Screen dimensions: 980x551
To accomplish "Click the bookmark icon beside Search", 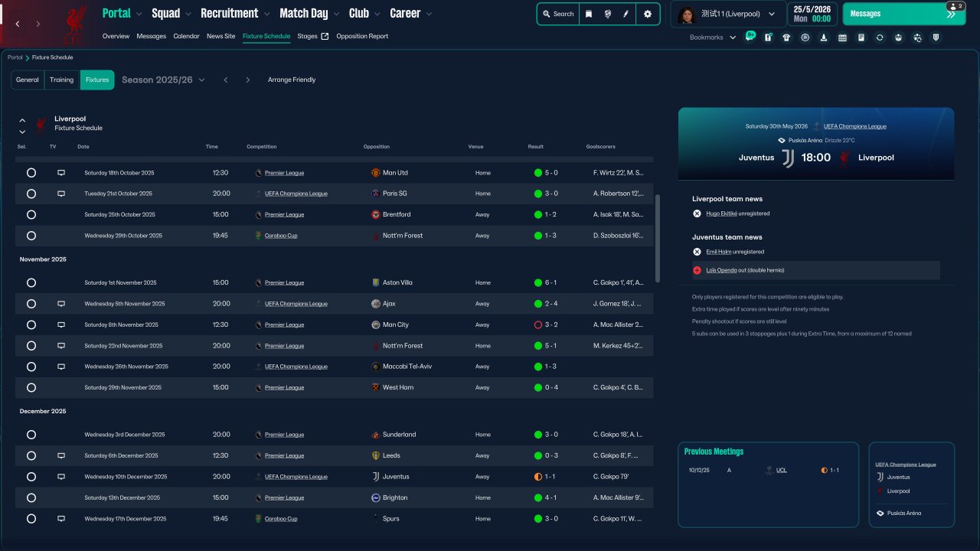I will [589, 14].
